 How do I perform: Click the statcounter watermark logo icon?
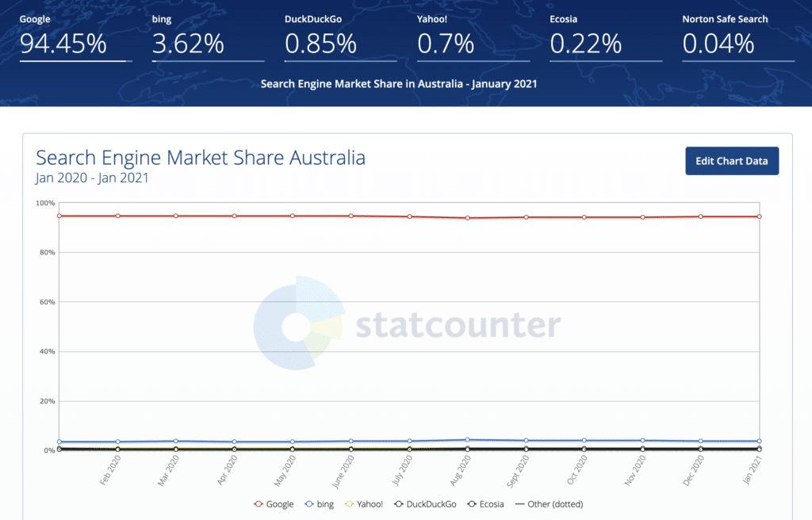pos(298,324)
